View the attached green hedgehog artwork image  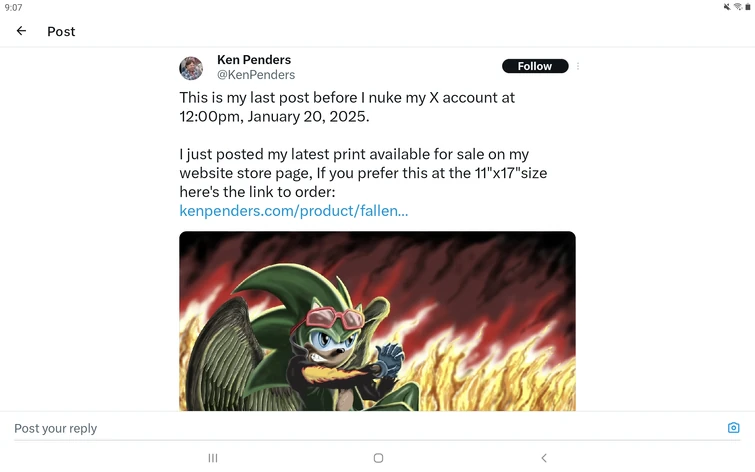pos(377,321)
